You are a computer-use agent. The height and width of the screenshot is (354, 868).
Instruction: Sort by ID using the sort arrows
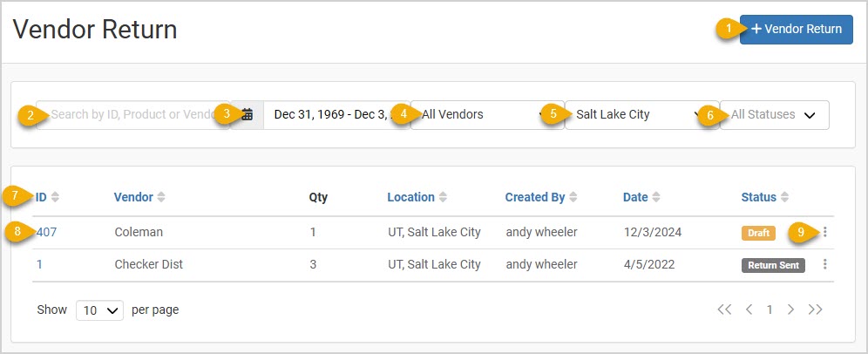[55, 197]
